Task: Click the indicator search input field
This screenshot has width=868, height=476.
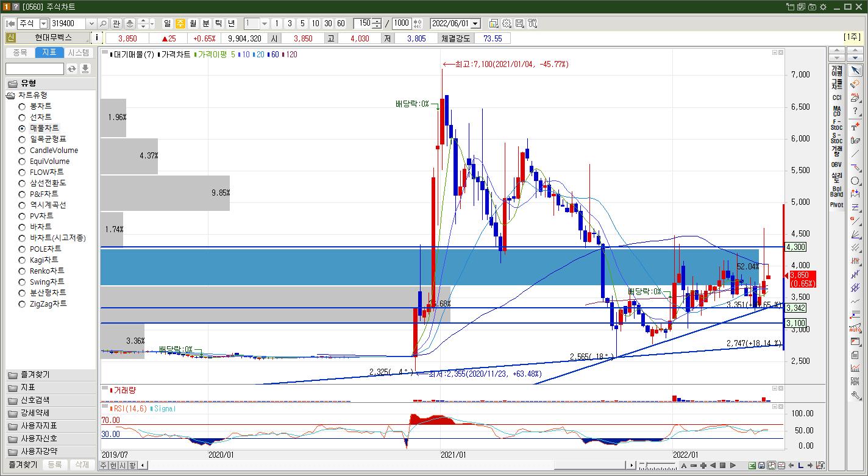Action: click(x=35, y=69)
